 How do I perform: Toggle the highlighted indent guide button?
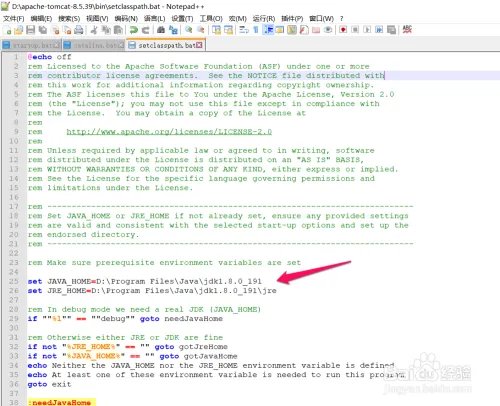click(x=268, y=30)
